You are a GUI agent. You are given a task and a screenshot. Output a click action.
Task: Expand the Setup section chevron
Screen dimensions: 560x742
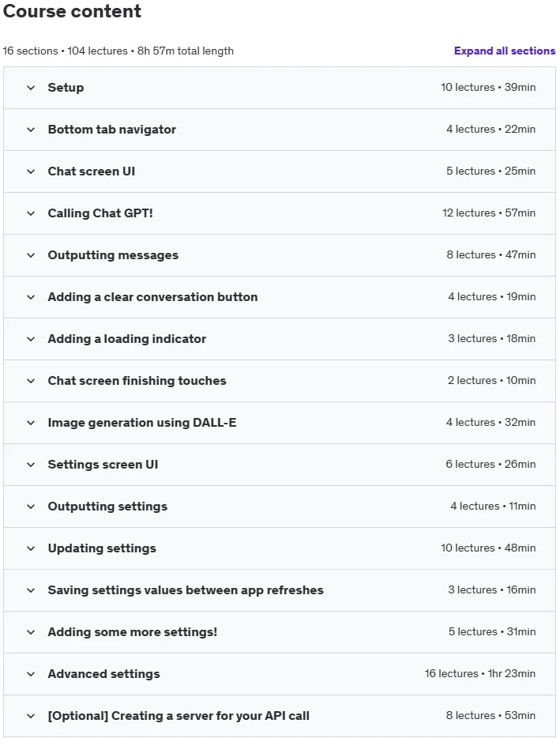point(31,88)
